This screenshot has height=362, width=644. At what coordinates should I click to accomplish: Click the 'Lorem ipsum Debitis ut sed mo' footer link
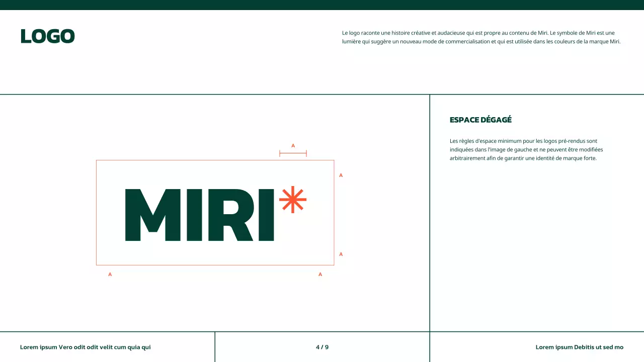coord(579,347)
